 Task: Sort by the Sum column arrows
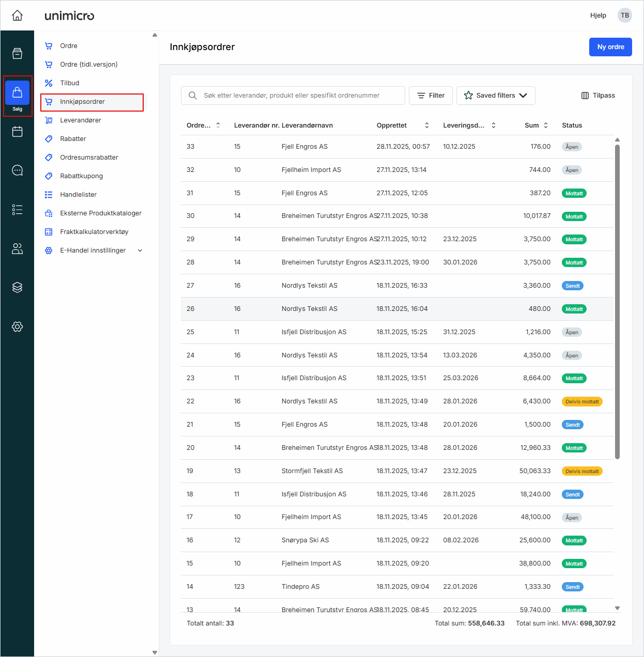click(x=546, y=126)
